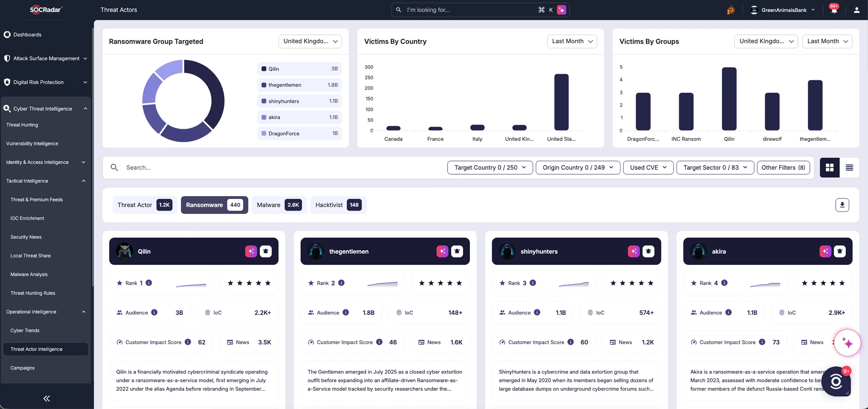868x409 pixels.
Task: Select the Ransomware tab
Action: coord(214,205)
